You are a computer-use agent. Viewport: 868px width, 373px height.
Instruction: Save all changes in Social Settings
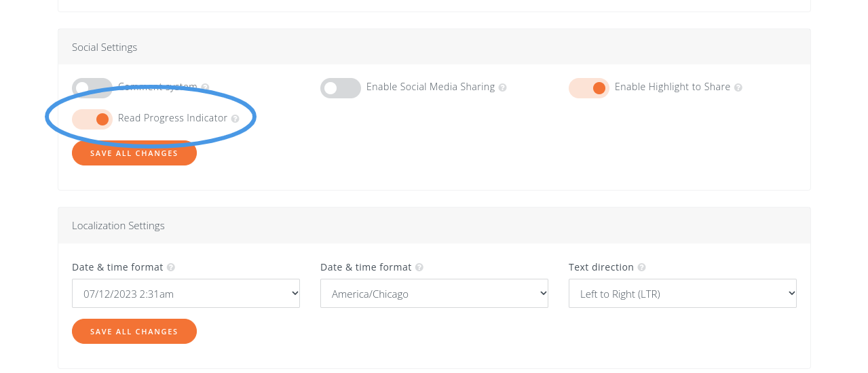[134, 153]
